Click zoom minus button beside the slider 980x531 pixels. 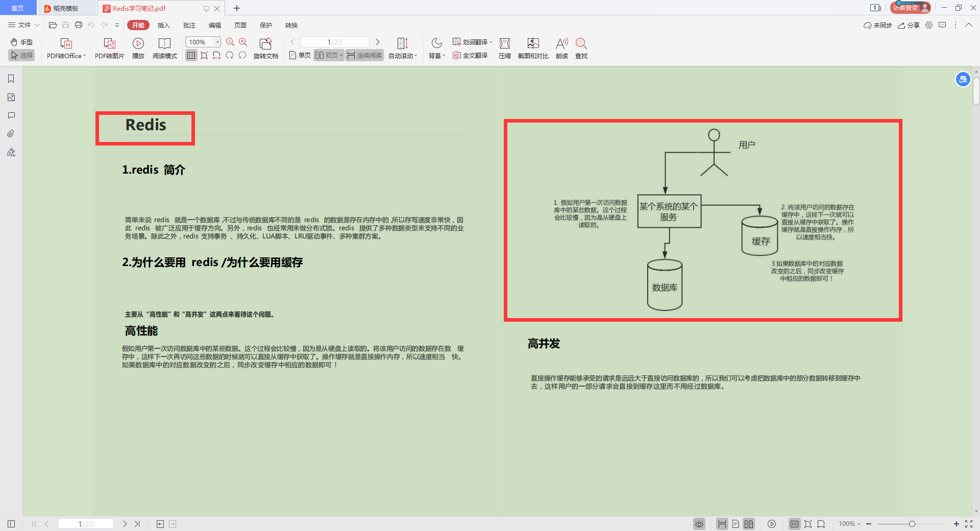coord(869,524)
